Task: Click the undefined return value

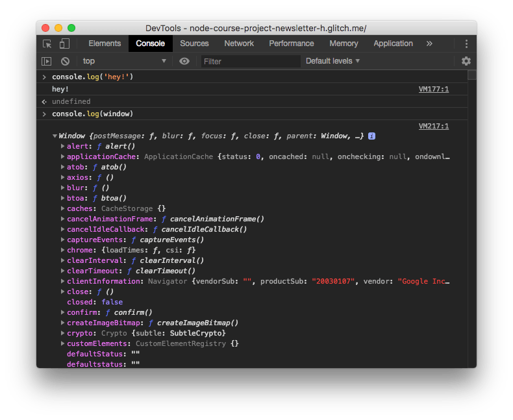Action: click(x=71, y=102)
